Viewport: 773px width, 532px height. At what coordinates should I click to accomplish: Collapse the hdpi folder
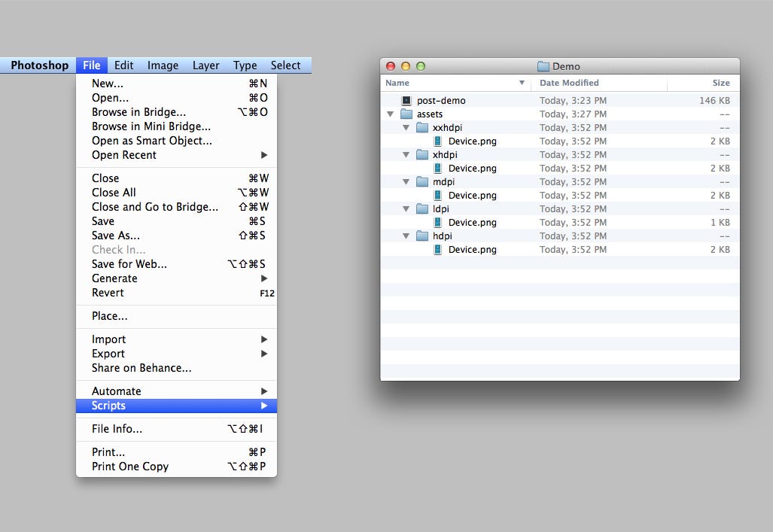click(x=406, y=236)
